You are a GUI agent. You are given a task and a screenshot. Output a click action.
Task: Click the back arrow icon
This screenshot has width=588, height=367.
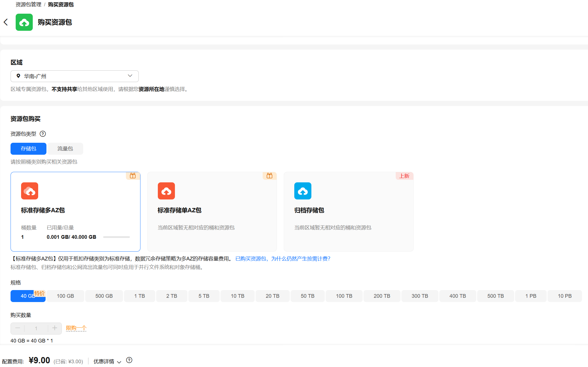(x=6, y=22)
